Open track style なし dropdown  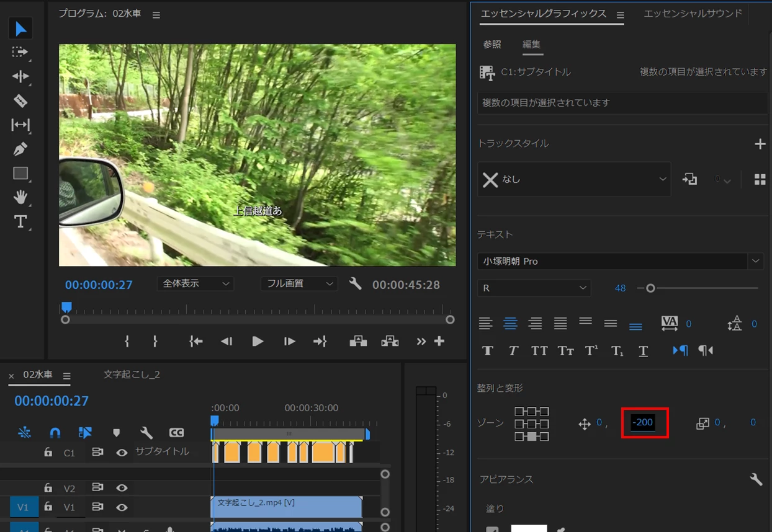pos(574,179)
